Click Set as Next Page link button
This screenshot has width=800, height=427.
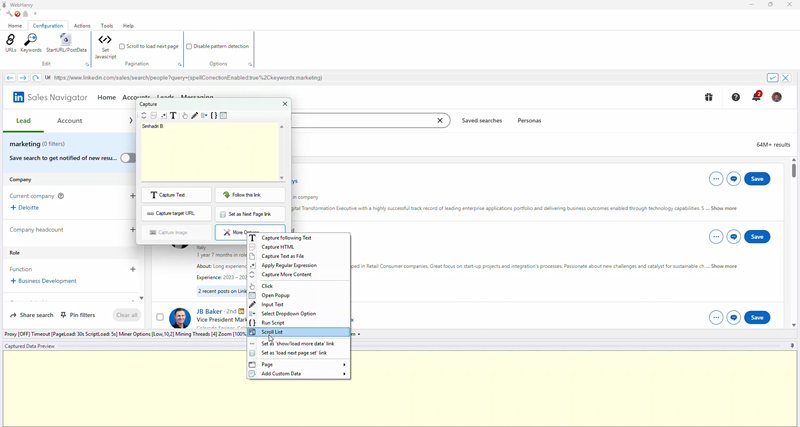pyautogui.click(x=250, y=214)
